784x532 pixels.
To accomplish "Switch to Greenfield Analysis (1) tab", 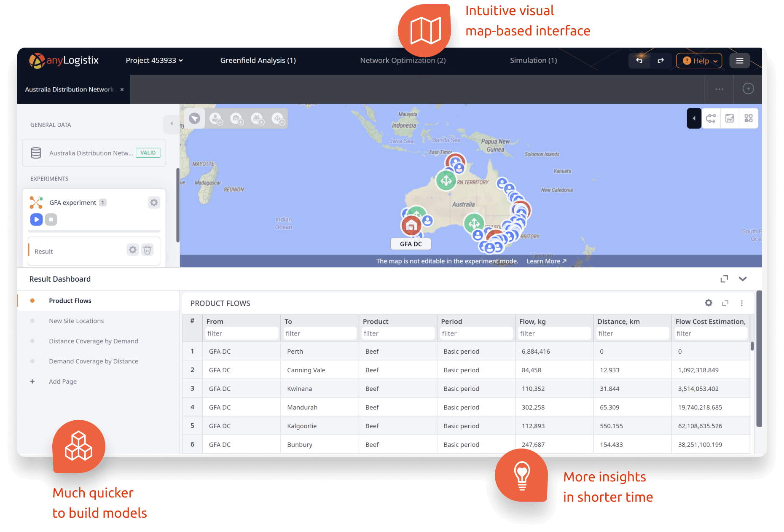I will pos(258,60).
